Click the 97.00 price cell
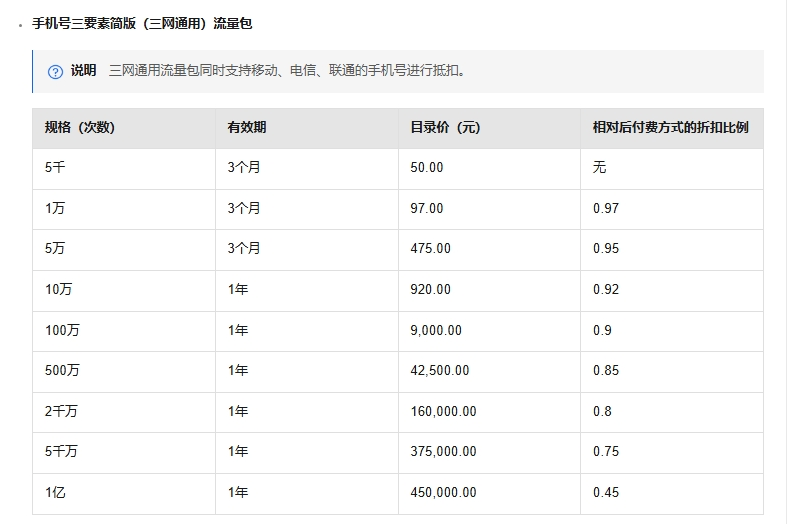 (427, 209)
